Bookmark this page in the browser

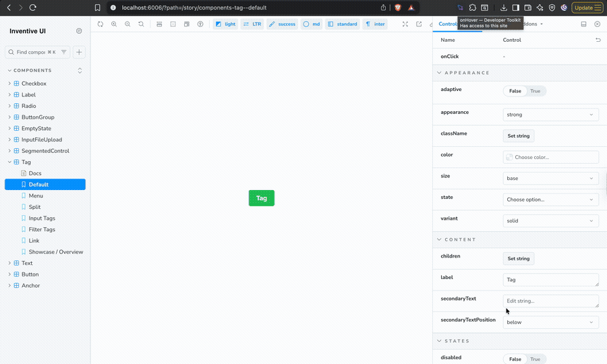pyautogui.click(x=98, y=7)
